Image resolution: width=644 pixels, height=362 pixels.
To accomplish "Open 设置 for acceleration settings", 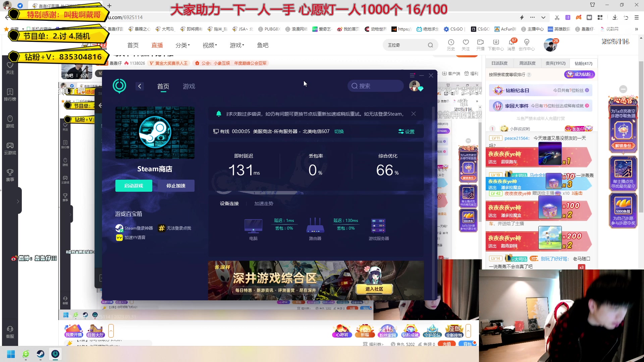I will coord(407,132).
